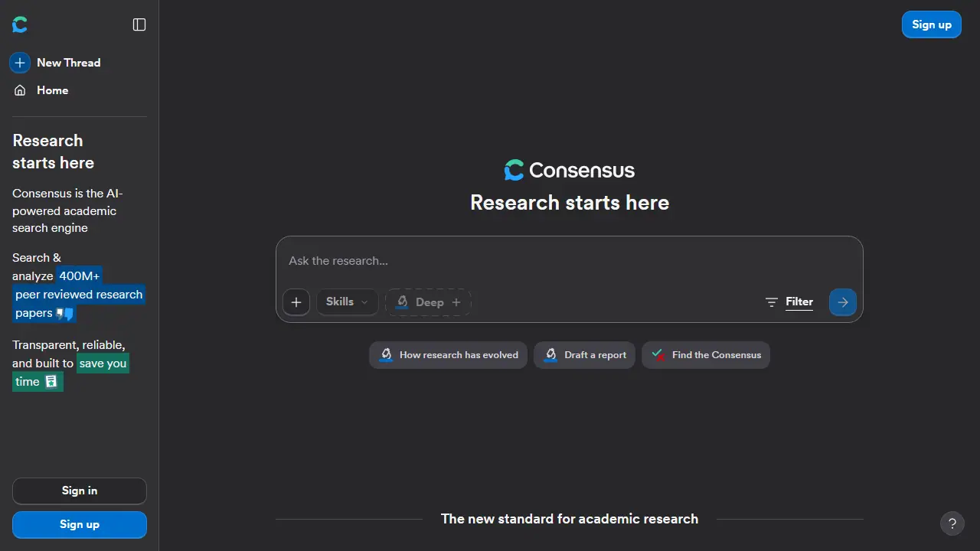Click the sidebar Sign up button
The width and height of the screenshot is (980, 551).
pyautogui.click(x=80, y=524)
